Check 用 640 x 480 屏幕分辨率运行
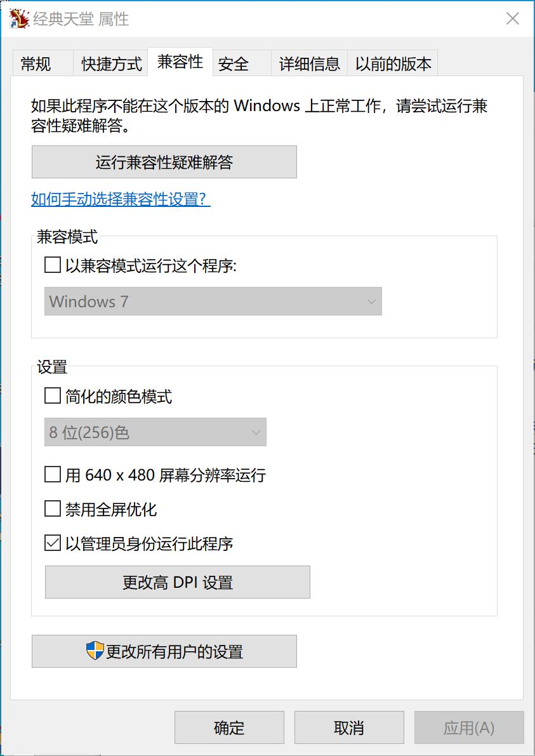Image resolution: width=535 pixels, height=756 pixels. (53, 474)
